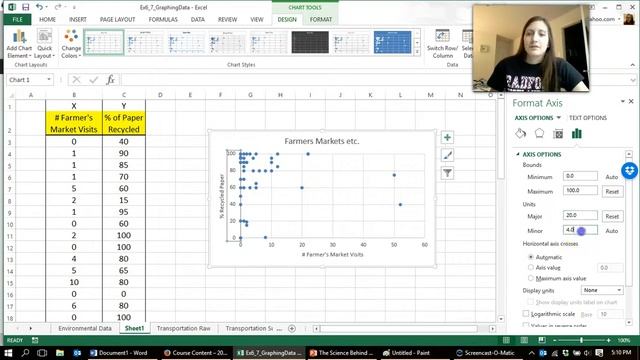The image size is (640, 360).
Task: Switch to Page Break Preview icon
Action: tap(542, 340)
